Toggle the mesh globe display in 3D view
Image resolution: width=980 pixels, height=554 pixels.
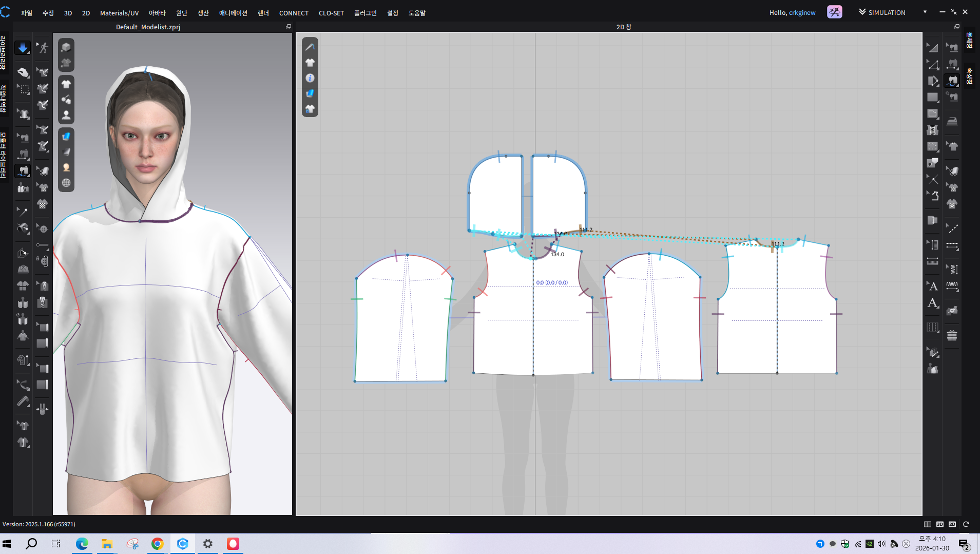pyautogui.click(x=66, y=183)
